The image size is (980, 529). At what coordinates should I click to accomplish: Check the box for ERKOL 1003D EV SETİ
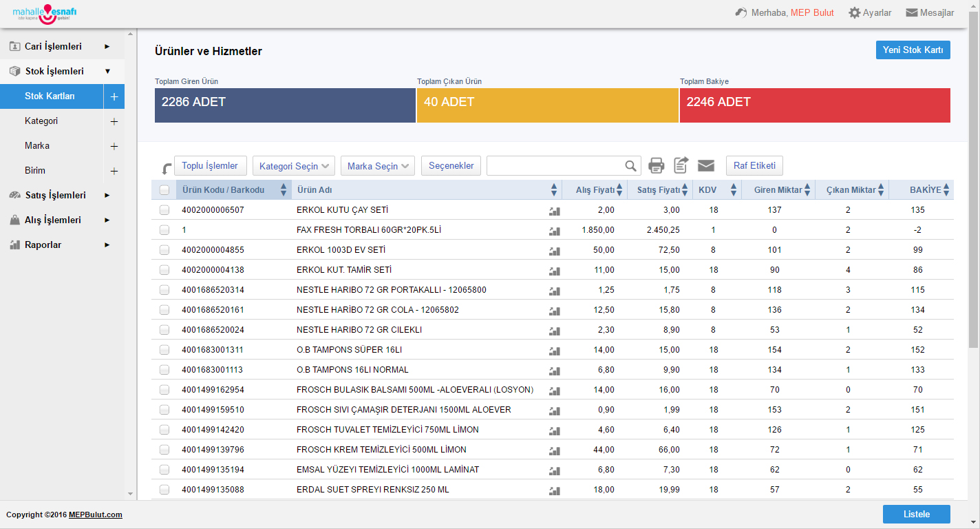[164, 250]
